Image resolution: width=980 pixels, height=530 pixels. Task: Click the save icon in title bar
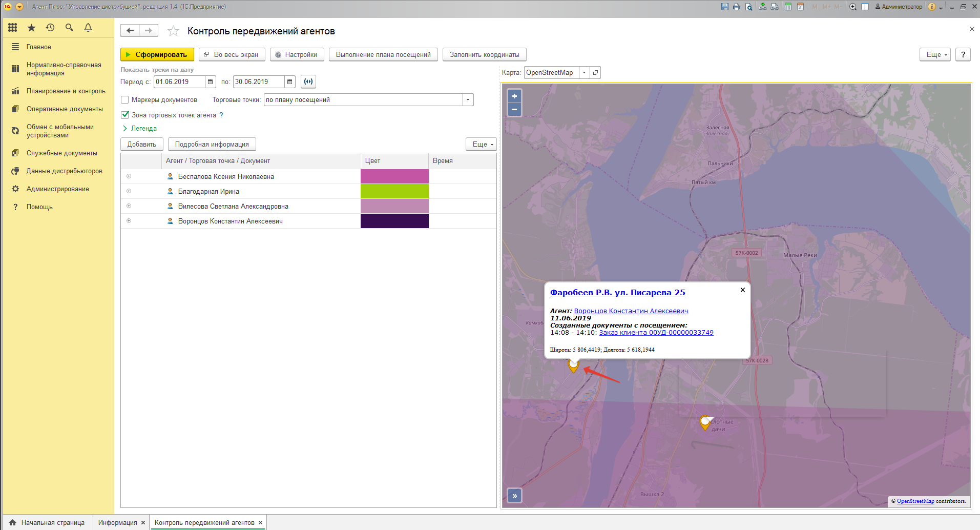(x=724, y=7)
